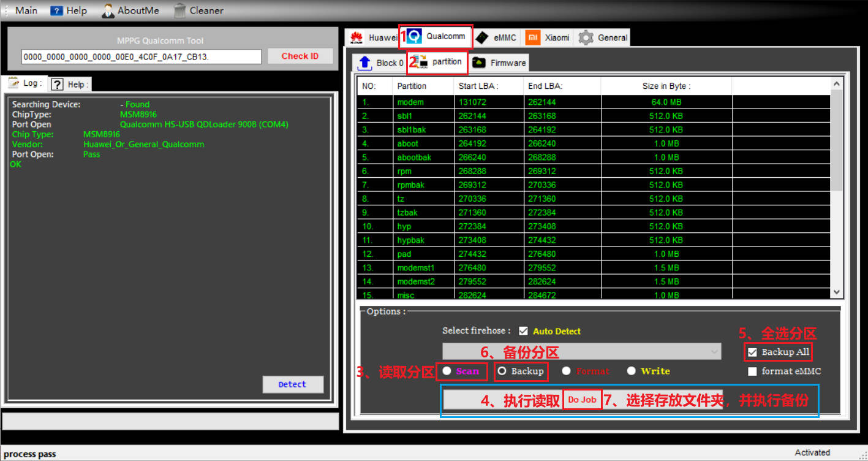868x461 pixels.
Task: Uncheck the Backup All checkbox
Action: 752,352
